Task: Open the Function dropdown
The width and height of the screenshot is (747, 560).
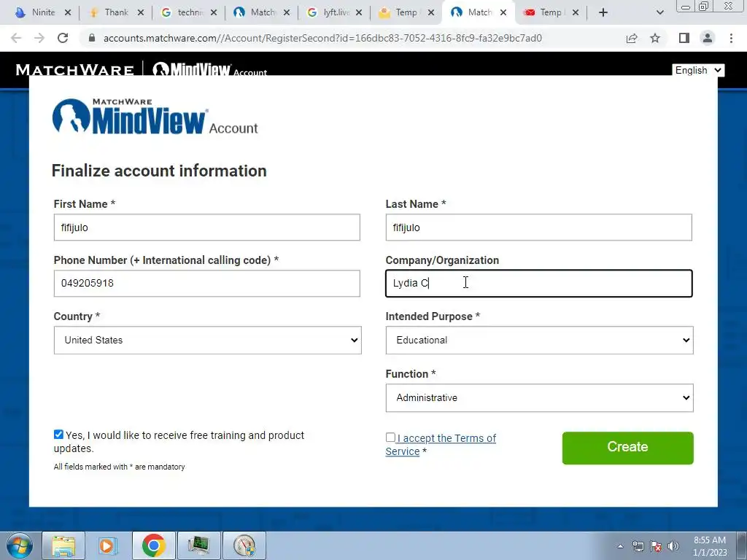Action: [x=539, y=397]
